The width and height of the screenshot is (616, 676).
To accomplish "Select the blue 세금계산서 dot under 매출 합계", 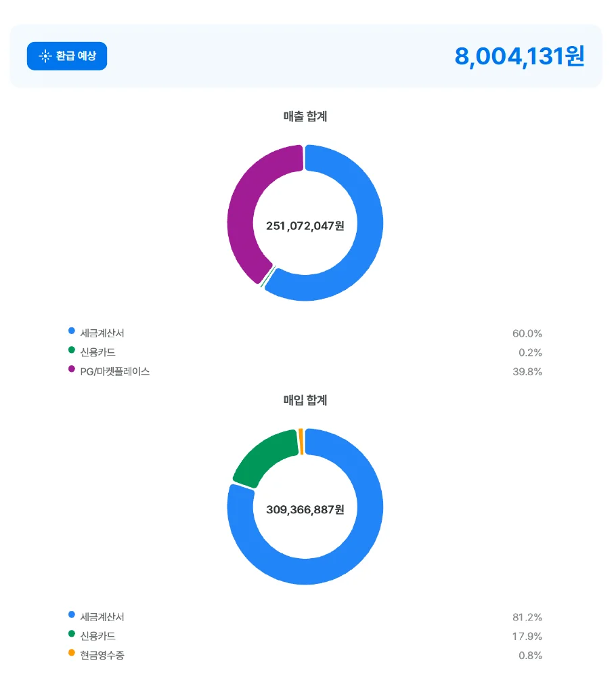I will [72, 330].
